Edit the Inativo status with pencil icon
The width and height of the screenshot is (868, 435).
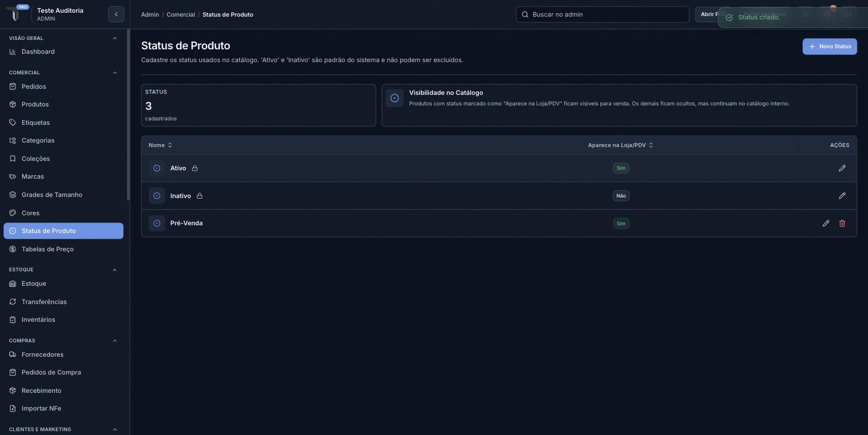point(842,196)
